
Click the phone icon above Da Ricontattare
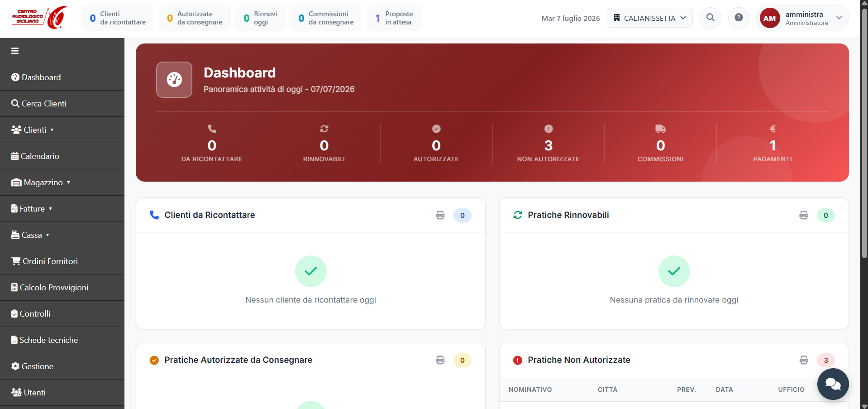(x=212, y=129)
